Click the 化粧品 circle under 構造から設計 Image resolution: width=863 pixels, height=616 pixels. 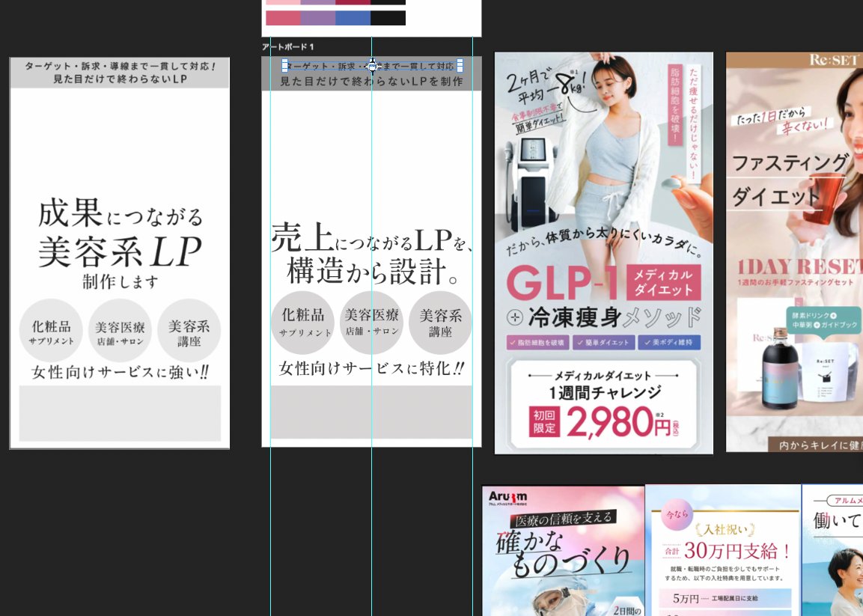coord(302,322)
